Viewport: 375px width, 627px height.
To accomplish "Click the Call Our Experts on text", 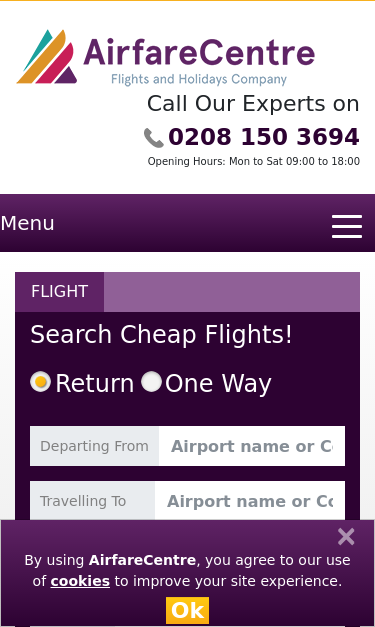I will [253, 104].
